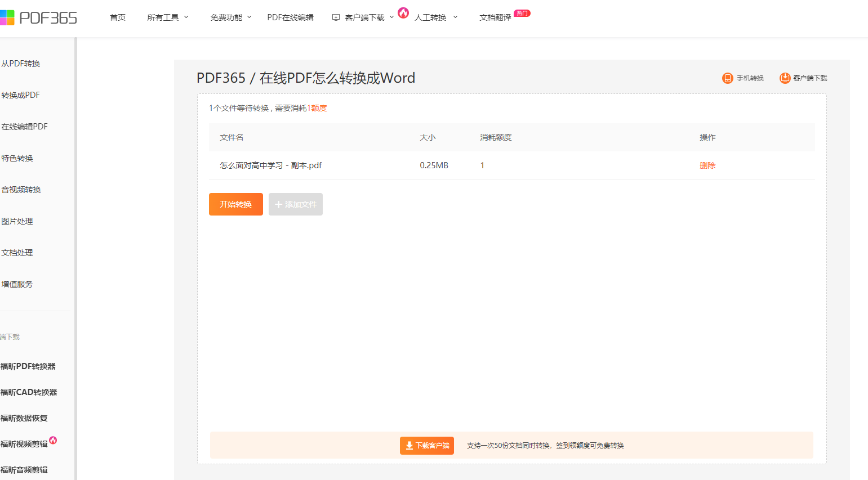Click the client download monitor icon in navbar
Viewport: 868px width, 480px height.
pyautogui.click(x=336, y=17)
